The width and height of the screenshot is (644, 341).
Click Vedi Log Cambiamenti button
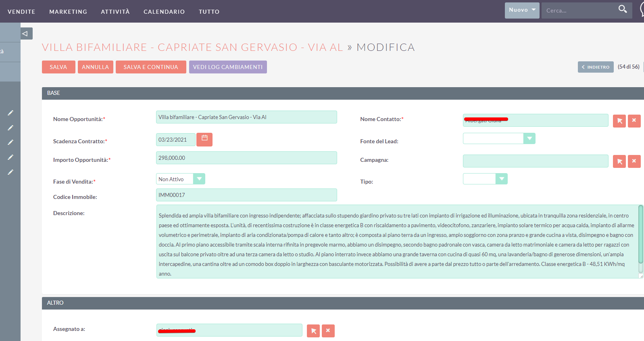pyautogui.click(x=227, y=67)
